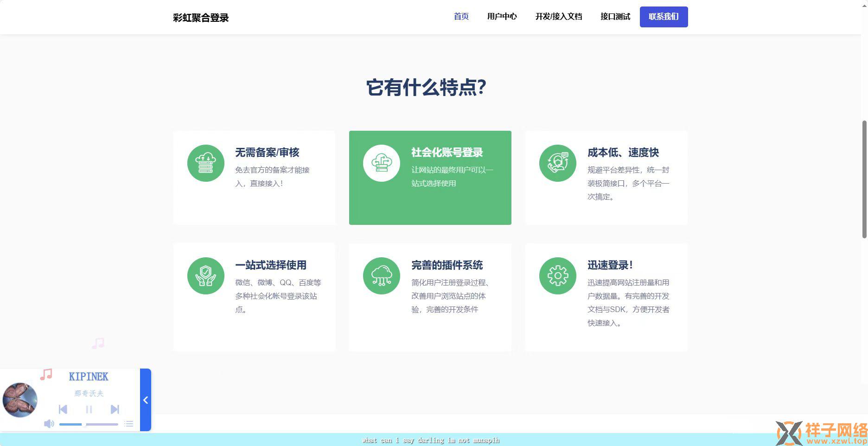
Task: Click the lyric line in the bottom bar
Action: click(431, 440)
